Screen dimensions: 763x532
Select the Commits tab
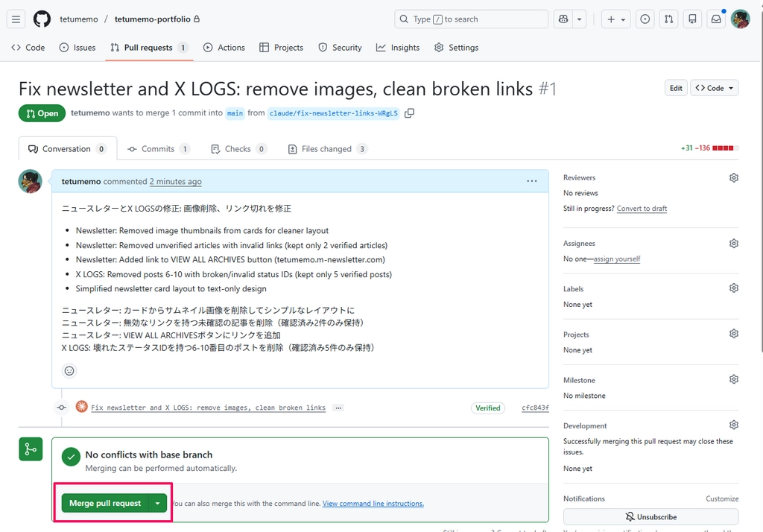tap(158, 149)
